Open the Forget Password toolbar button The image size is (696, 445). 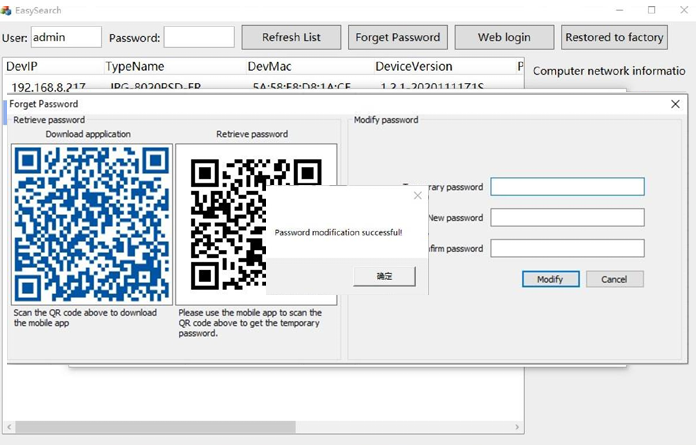(x=398, y=38)
